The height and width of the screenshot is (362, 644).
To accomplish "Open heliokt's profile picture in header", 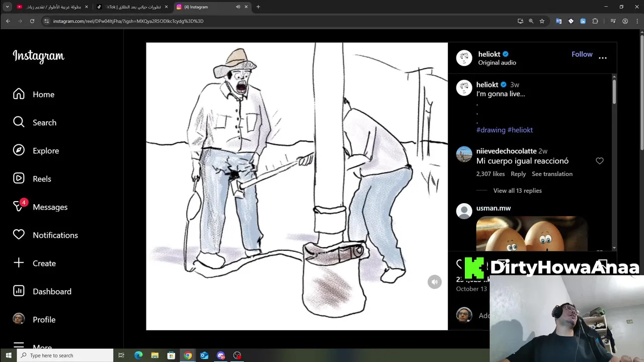I will tap(464, 58).
